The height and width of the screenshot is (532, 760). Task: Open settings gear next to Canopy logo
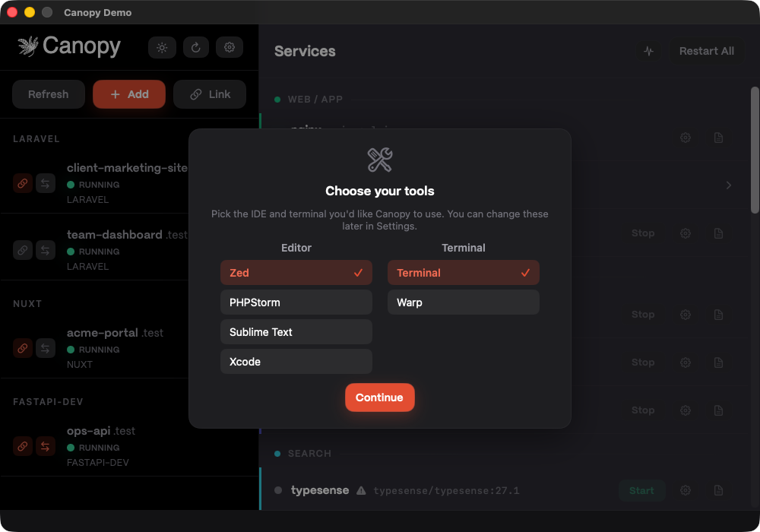tap(230, 47)
